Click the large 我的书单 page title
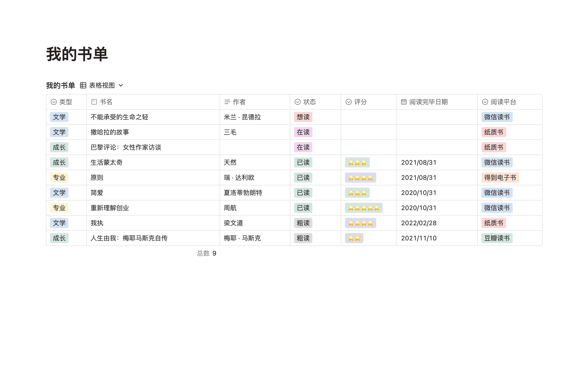The image size is (588, 367). point(77,54)
